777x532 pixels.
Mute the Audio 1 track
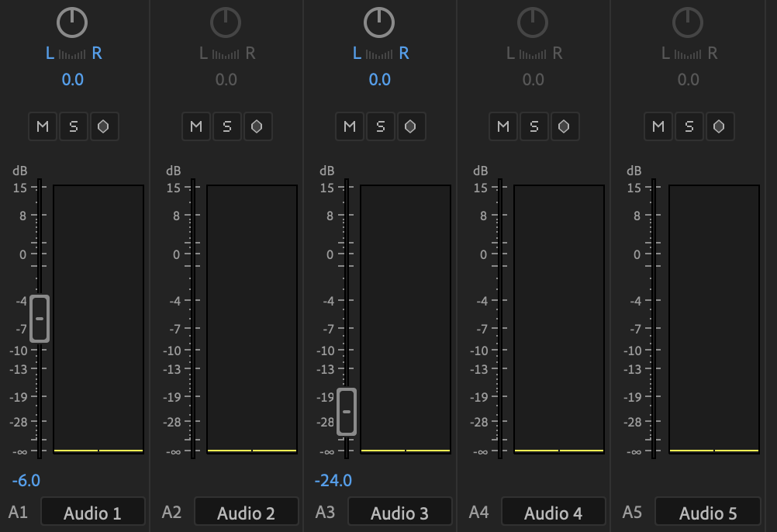click(x=42, y=126)
